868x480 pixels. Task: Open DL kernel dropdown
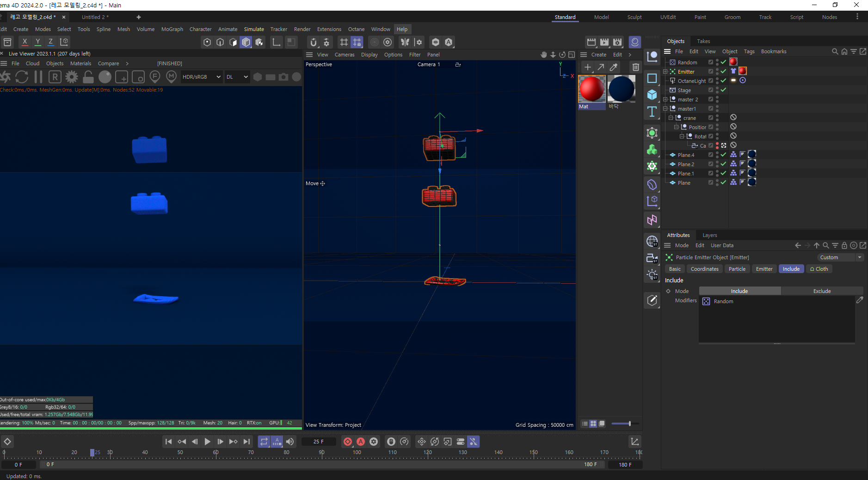pyautogui.click(x=237, y=77)
